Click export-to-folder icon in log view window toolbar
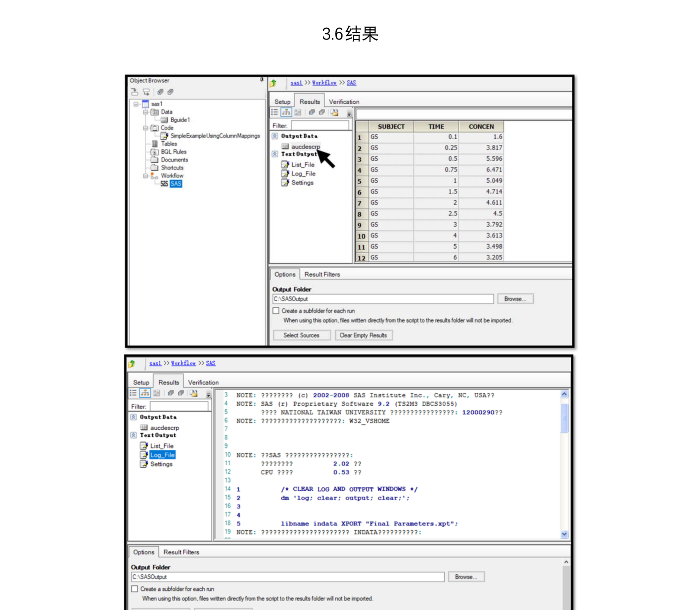This screenshot has width=700, height=610. (193, 393)
